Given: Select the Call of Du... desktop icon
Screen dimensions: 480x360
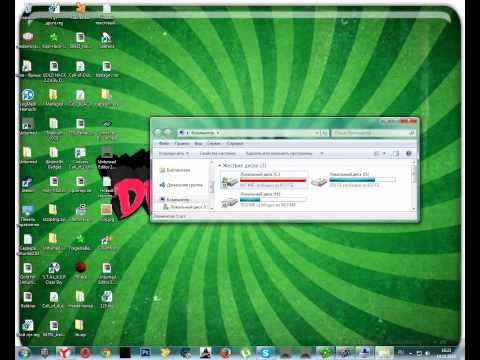Looking at the screenshot, I should click(x=80, y=69).
